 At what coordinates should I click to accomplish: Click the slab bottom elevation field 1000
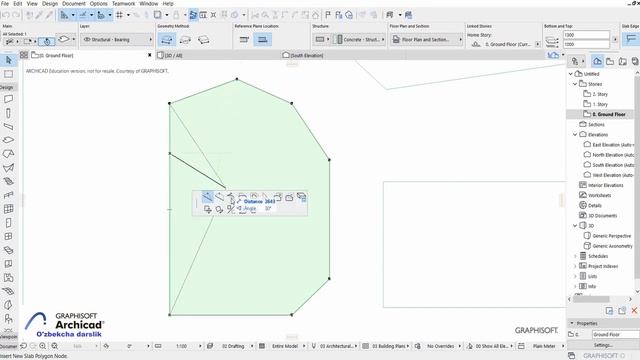[586, 44]
